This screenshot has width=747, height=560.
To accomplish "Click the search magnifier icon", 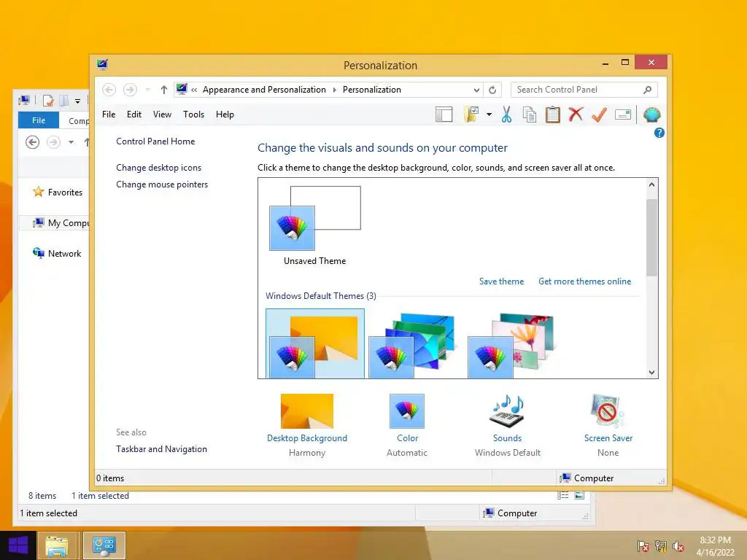I will 648,90.
